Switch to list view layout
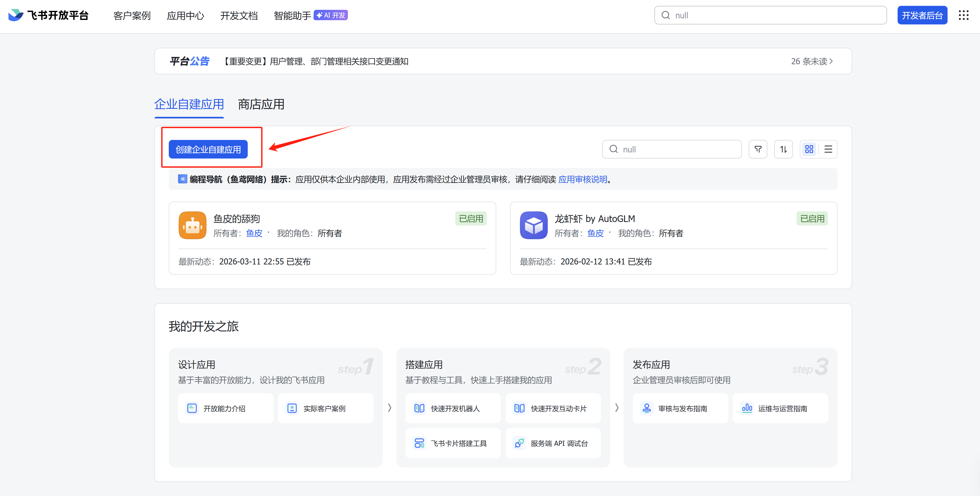 [828, 149]
